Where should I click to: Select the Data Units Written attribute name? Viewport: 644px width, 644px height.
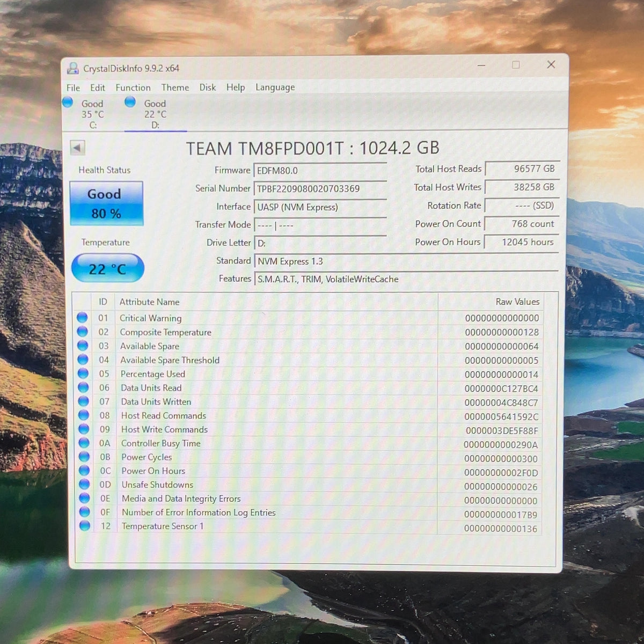pos(156,402)
